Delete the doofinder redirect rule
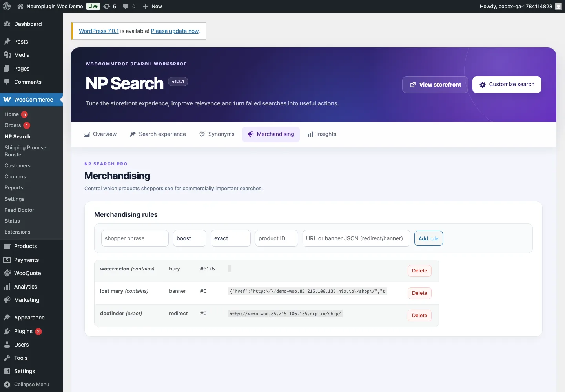565x392 pixels. point(419,316)
